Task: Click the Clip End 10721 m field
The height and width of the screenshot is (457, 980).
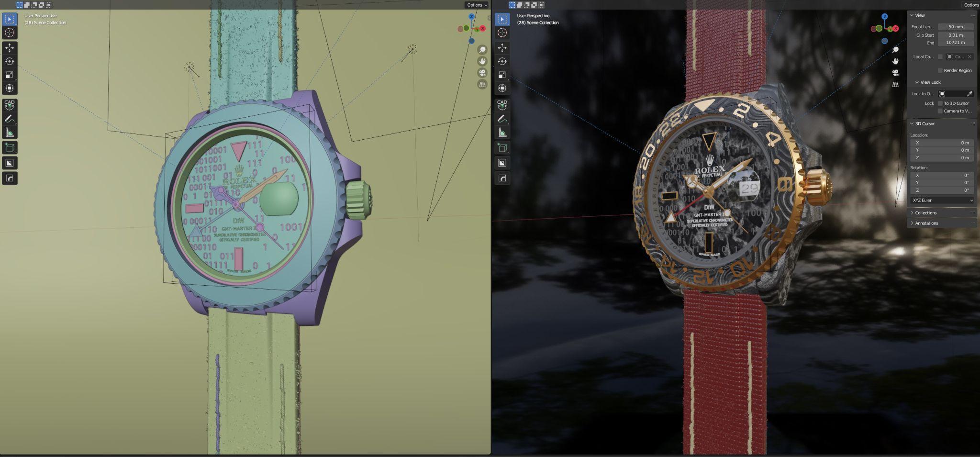Action: (956, 43)
